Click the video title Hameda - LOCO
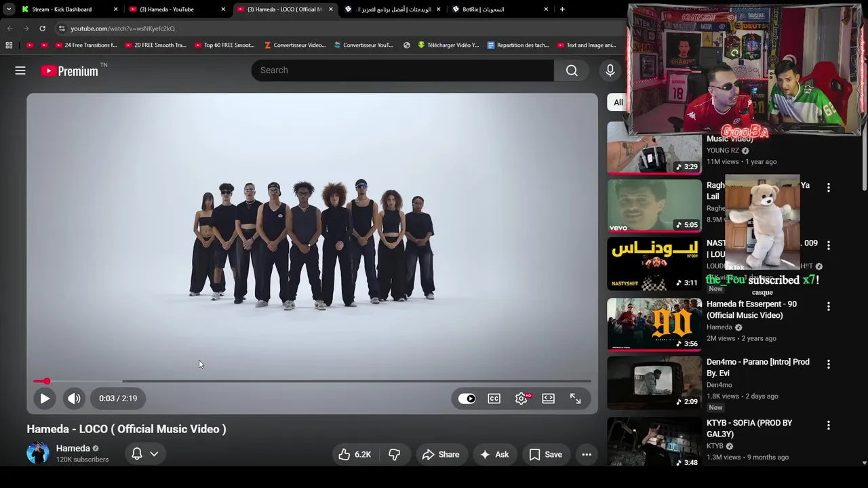The image size is (868, 488). click(126, 429)
